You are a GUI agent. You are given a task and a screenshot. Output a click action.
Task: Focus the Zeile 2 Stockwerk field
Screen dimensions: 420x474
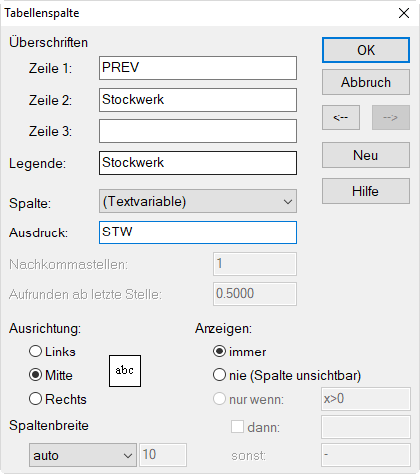coord(198,100)
